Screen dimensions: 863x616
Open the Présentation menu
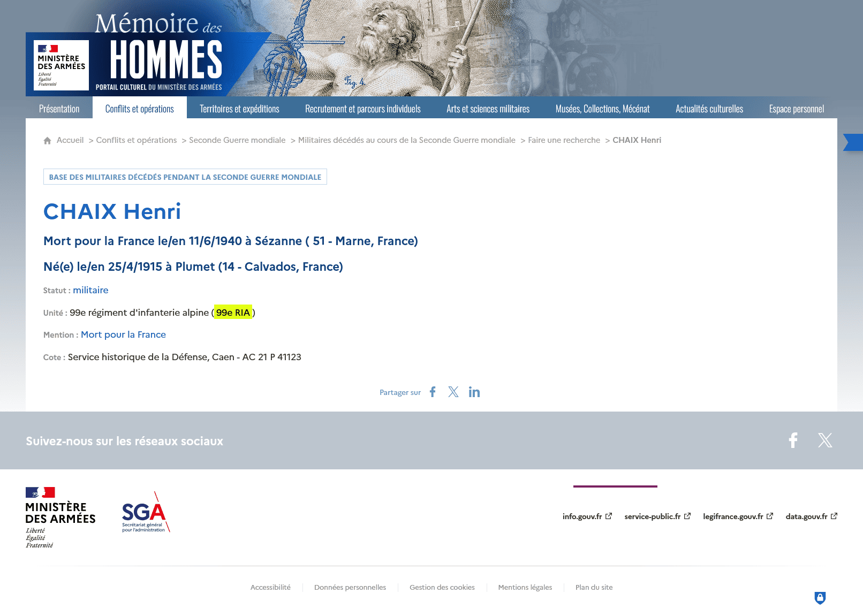coord(59,109)
